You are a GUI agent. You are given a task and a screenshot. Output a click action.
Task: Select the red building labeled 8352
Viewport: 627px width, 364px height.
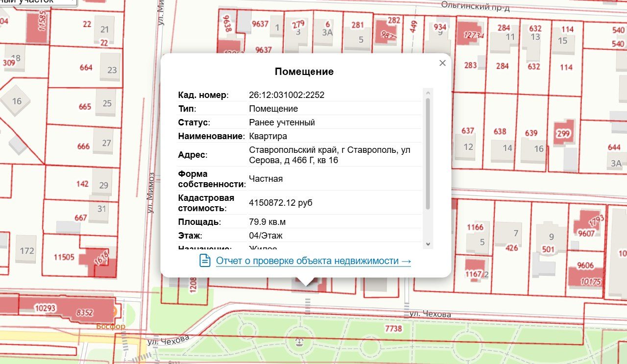tap(84, 312)
